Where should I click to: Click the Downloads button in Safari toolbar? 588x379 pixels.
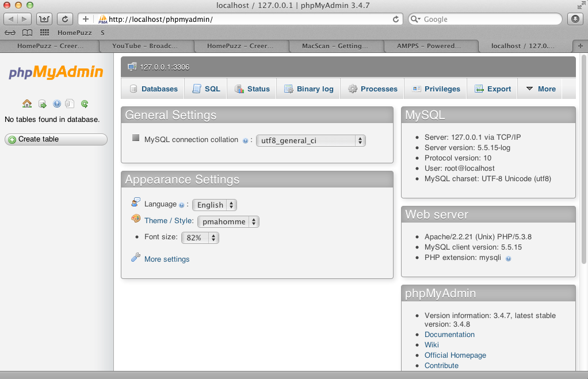coord(575,19)
